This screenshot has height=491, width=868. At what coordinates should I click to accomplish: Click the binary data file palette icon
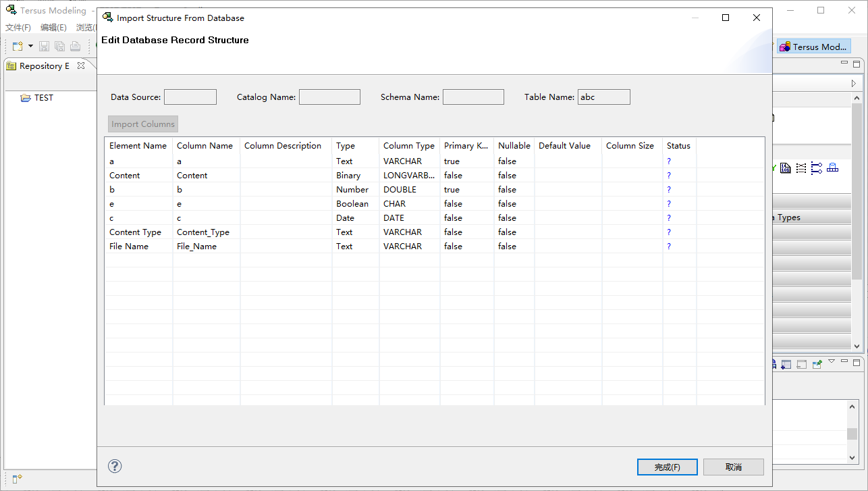tap(786, 168)
